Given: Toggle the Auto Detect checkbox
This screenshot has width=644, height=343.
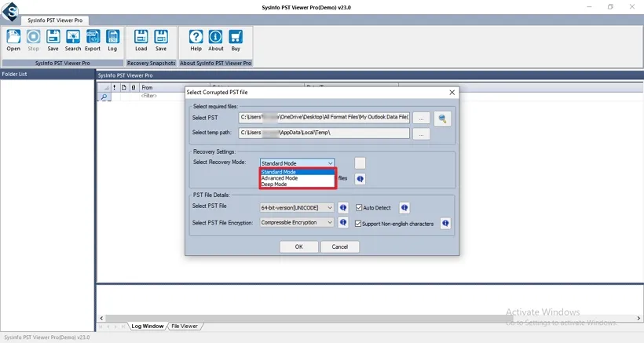Looking at the screenshot, I should (x=359, y=208).
